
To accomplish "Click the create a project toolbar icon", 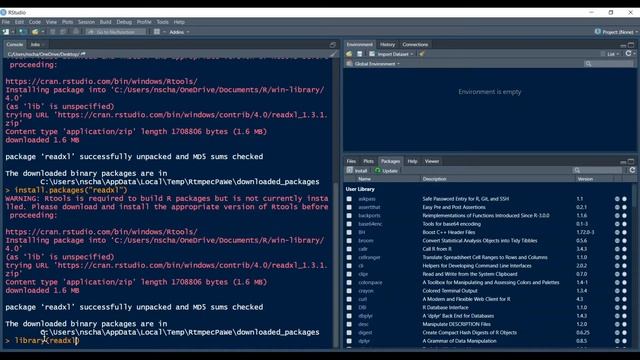I will 22,32.
